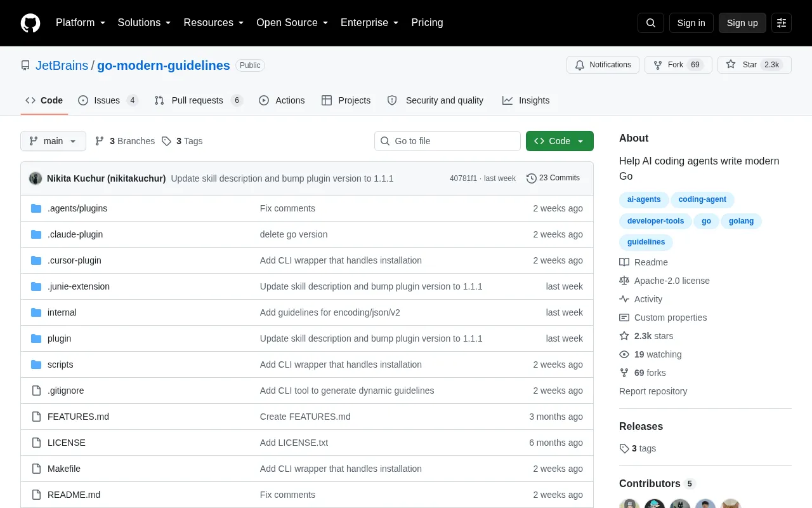Expand the Enterprise menu
The width and height of the screenshot is (812, 508).
[370, 23]
